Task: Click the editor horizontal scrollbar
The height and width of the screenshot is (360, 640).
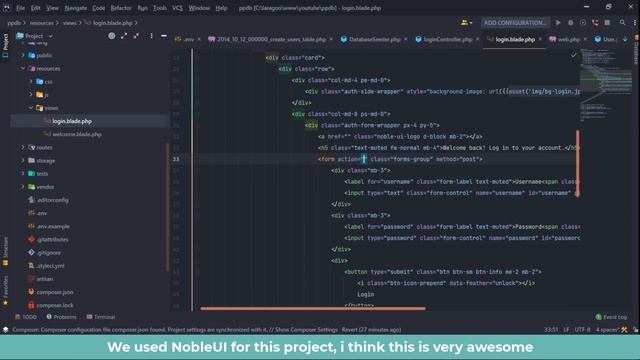Action: point(313,309)
